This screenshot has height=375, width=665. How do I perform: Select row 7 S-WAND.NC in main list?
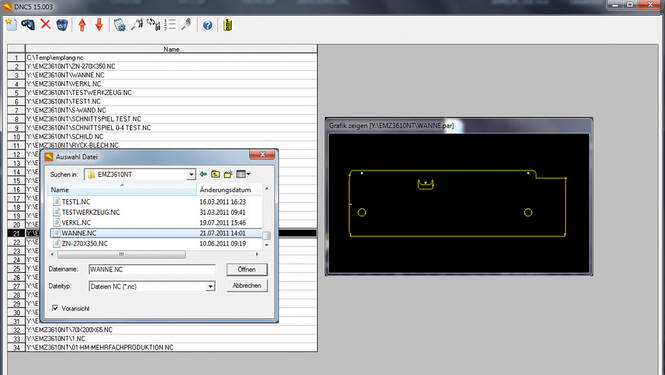pos(171,110)
